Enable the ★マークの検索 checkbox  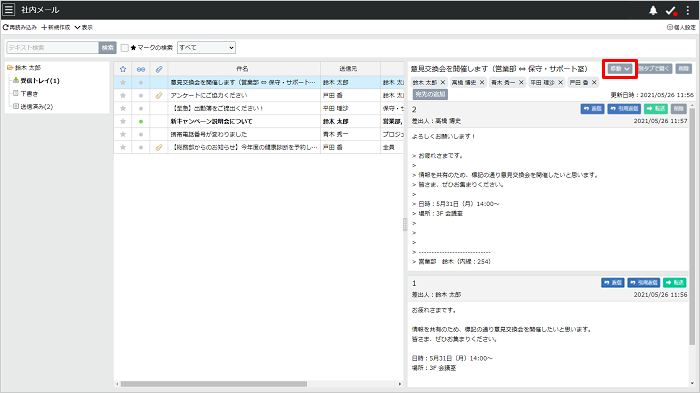(125, 47)
